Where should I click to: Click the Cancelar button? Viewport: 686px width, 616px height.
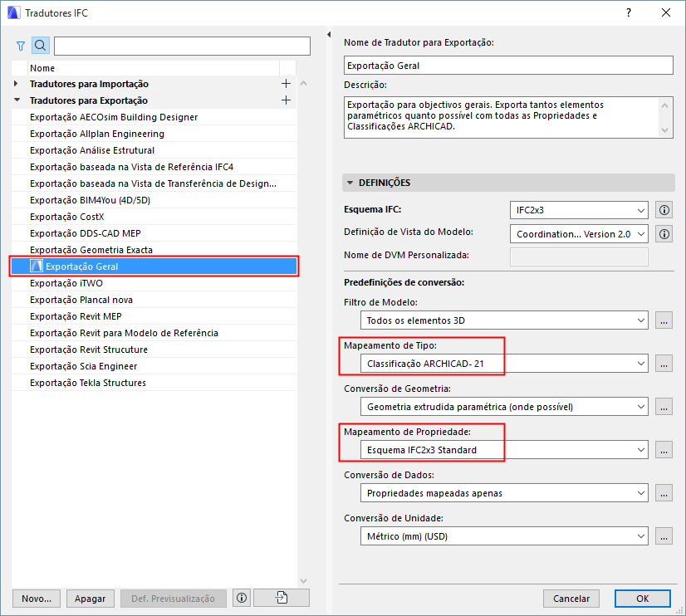(x=571, y=599)
